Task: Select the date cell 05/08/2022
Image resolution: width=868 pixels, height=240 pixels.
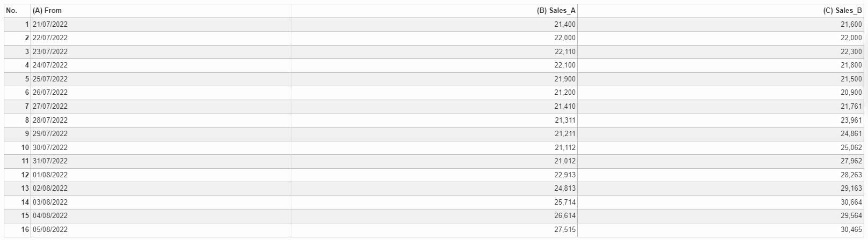Action: pyautogui.click(x=161, y=230)
